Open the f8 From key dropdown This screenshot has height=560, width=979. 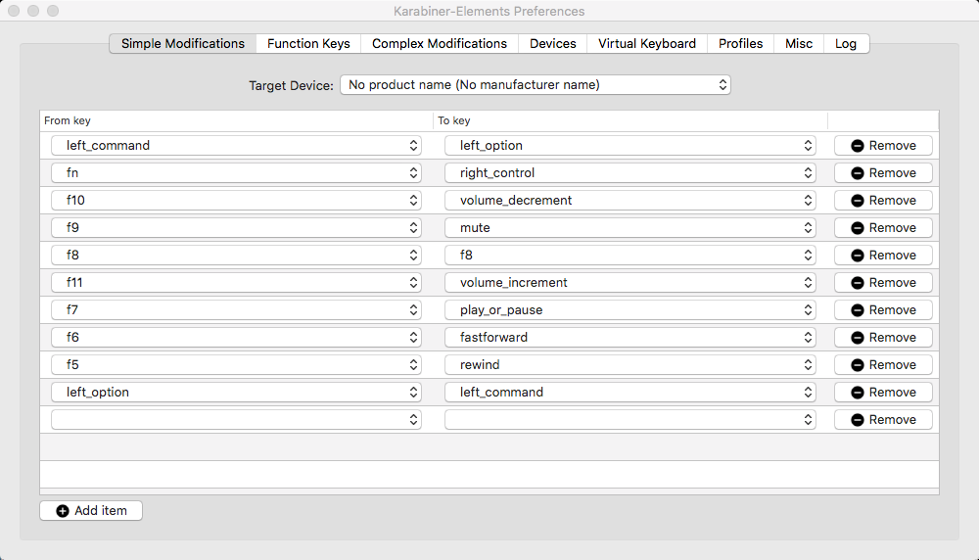(x=236, y=256)
